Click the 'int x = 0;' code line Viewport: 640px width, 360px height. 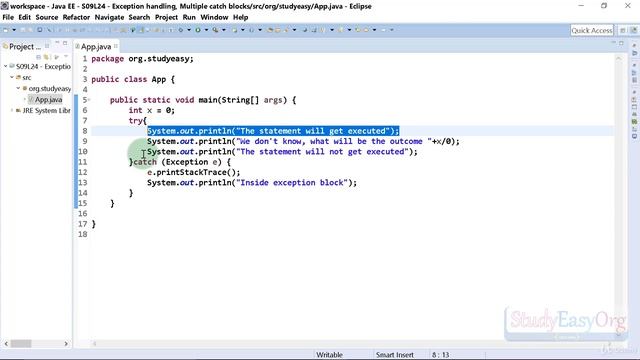coord(151,110)
